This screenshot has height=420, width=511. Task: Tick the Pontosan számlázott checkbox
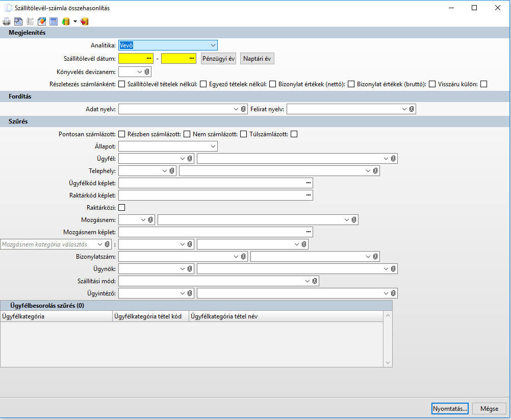coord(122,134)
